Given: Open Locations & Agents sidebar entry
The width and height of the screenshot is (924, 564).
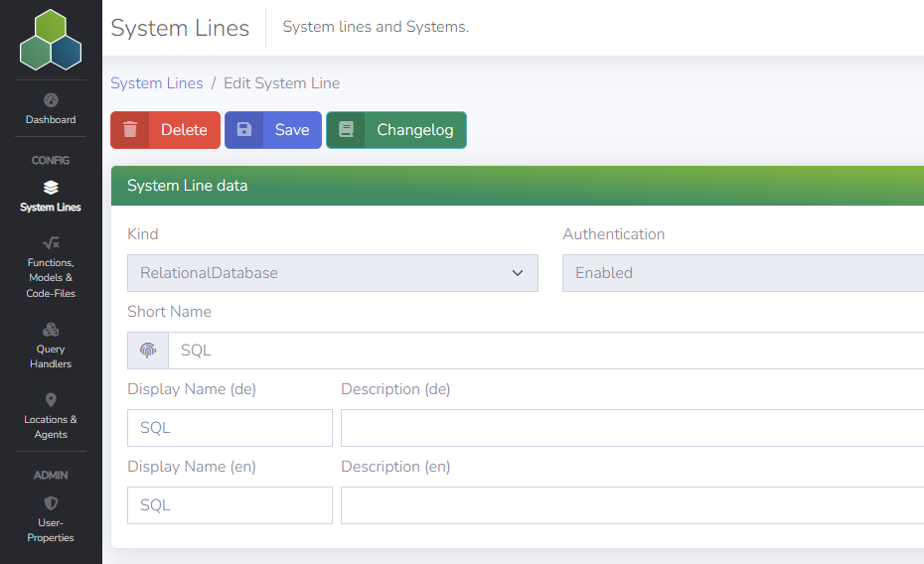Looking at the screenshot, I should [51, 416].
